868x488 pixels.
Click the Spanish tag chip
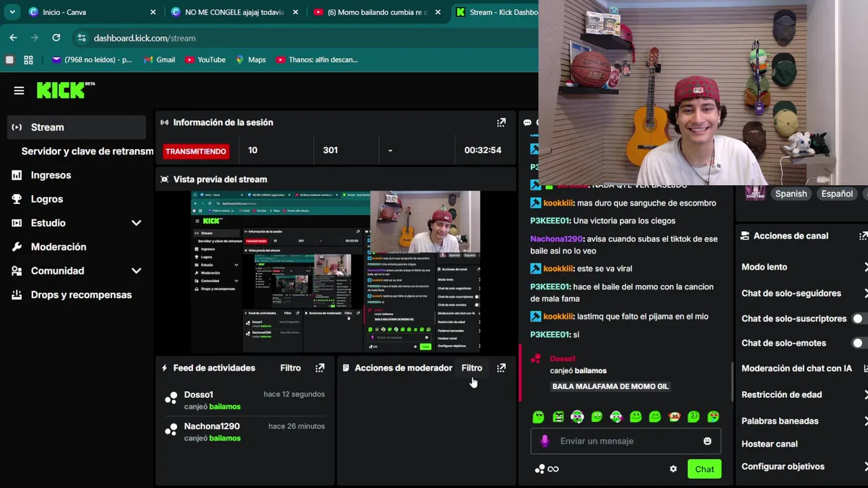click(791, 194)
